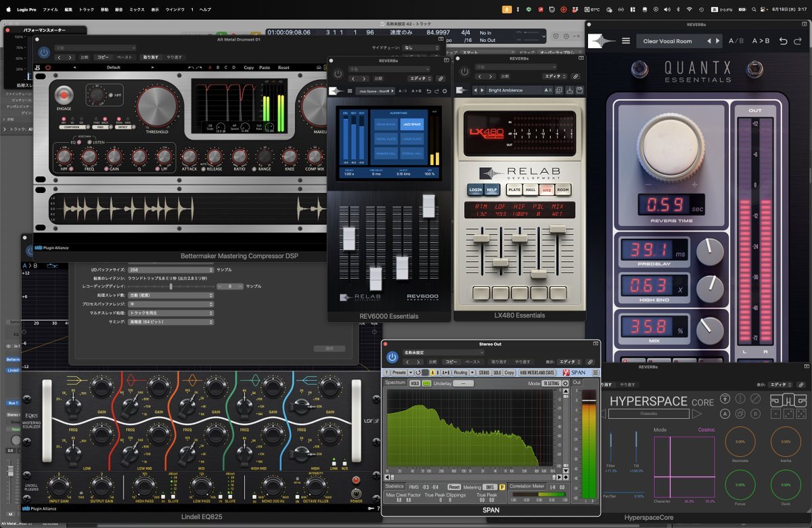Open the Logic Pro menu
812x528 pixels.
[28, 9]
